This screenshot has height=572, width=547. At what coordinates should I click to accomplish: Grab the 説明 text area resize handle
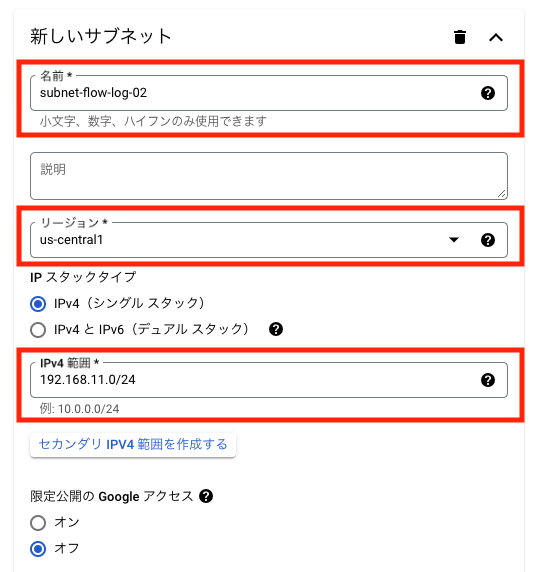502,194
